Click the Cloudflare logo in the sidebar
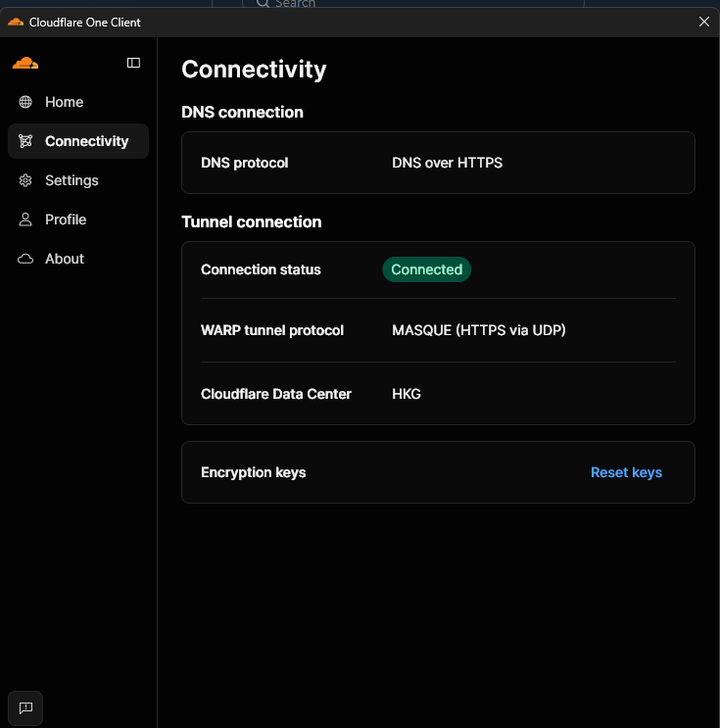 tap(25, 63)
